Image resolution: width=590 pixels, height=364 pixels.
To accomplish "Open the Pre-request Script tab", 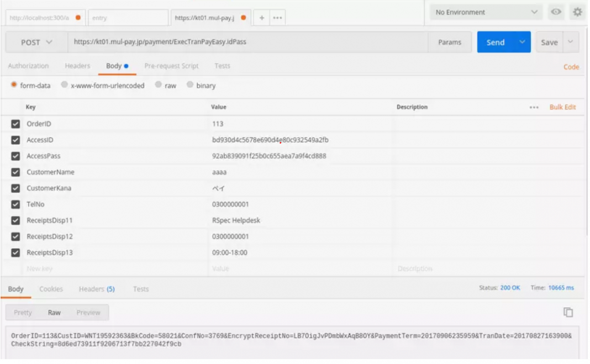I will (x=171, y=66).
